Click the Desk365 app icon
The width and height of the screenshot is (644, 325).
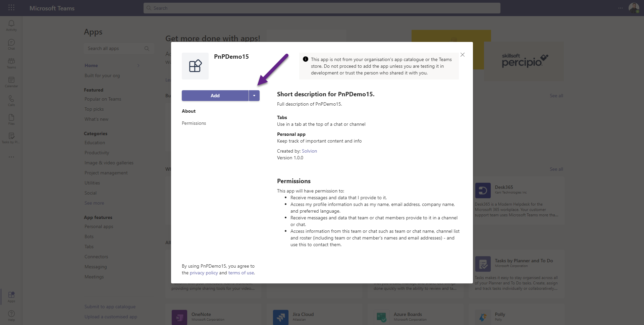coord(483,191)
